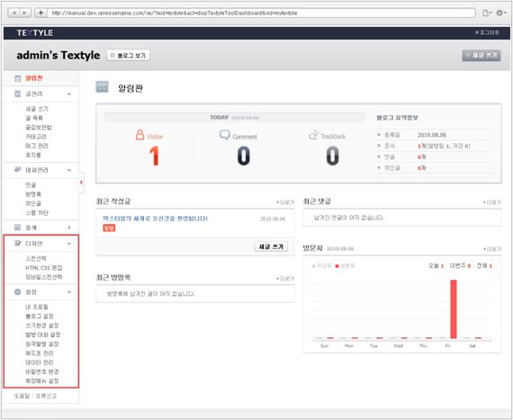Collapse the 글관리 section chevron
Image resolution: width=513 pixels, height=420 pixels.
pyautogui.click(x=69, y=94)
